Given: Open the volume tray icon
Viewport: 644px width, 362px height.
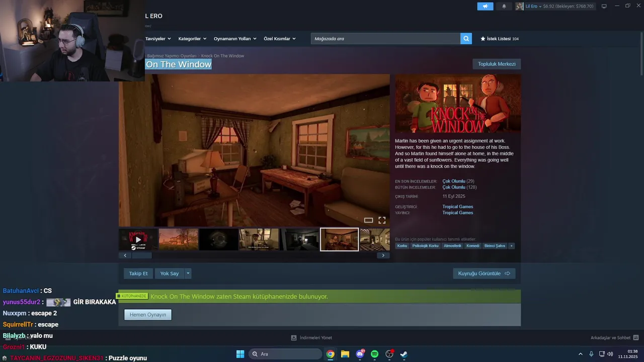Looking at the screenshot, I should [610, 354].
